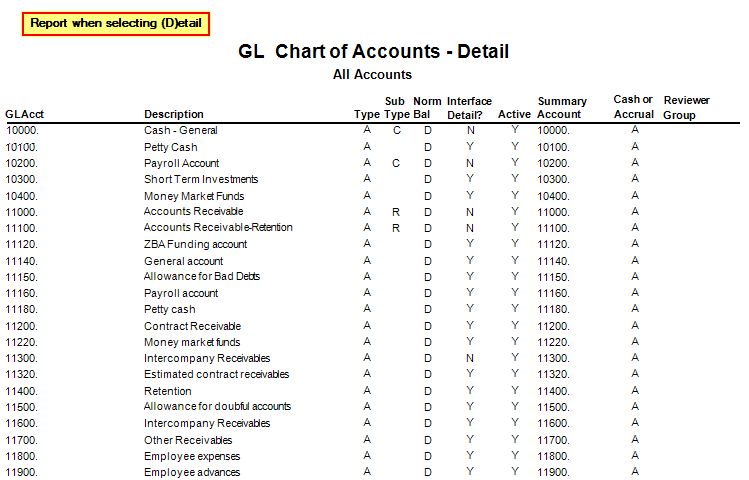
Task: Select the 'Cash - General' description
Action: coord(181,130)
